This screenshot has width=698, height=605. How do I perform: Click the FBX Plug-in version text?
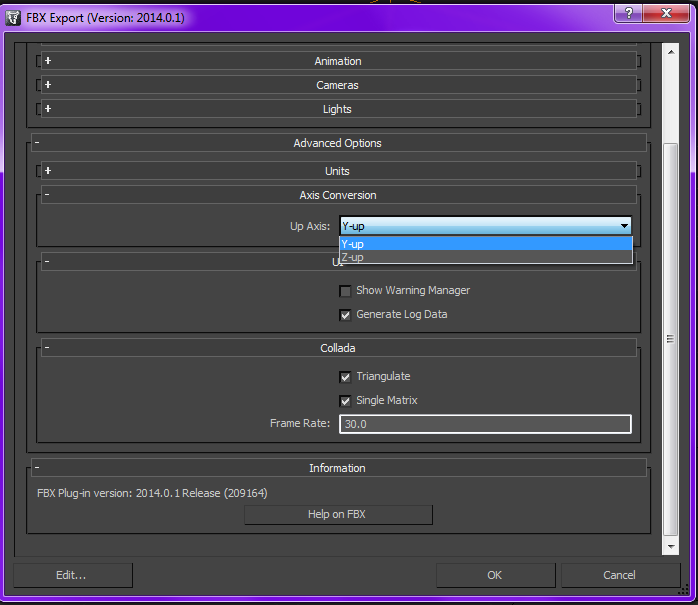click(x=152, y=493)
